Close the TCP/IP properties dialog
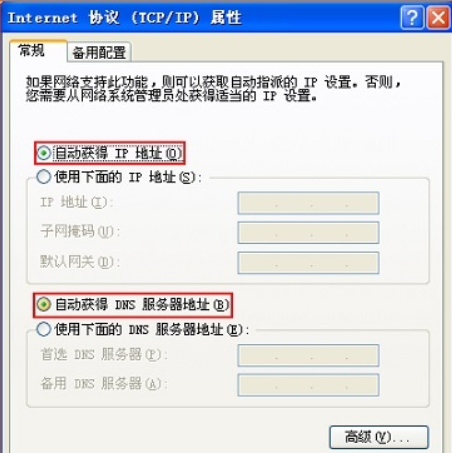 (x=438, y=18)
